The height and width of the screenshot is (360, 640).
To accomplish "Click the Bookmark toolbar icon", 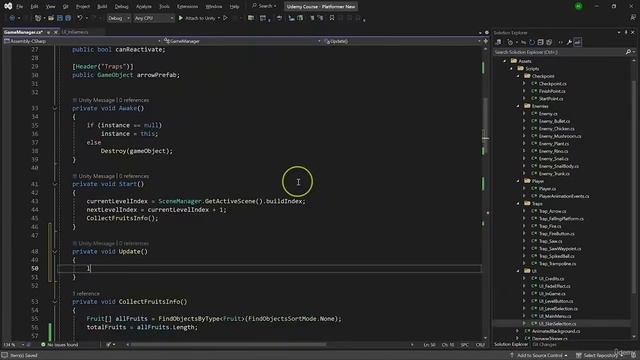I will [332, 18].
